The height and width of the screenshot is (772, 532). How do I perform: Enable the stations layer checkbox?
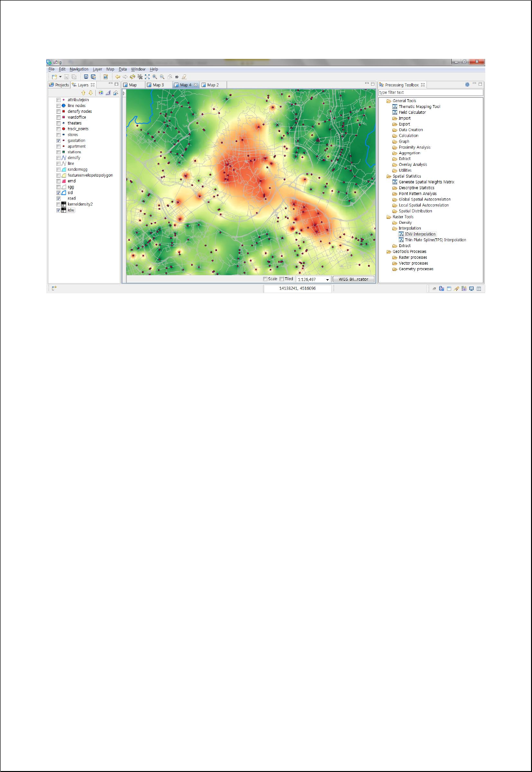tap(58, 152)
